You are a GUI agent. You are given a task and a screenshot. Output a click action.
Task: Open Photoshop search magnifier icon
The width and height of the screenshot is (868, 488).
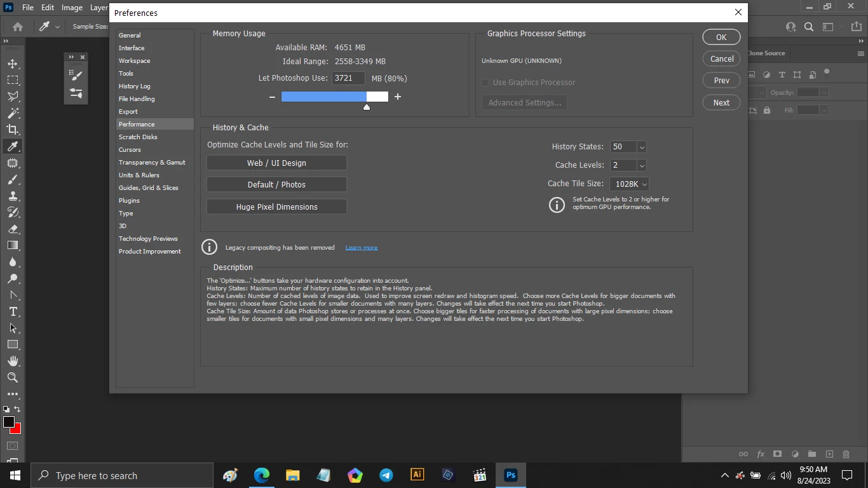click(809, 27)
